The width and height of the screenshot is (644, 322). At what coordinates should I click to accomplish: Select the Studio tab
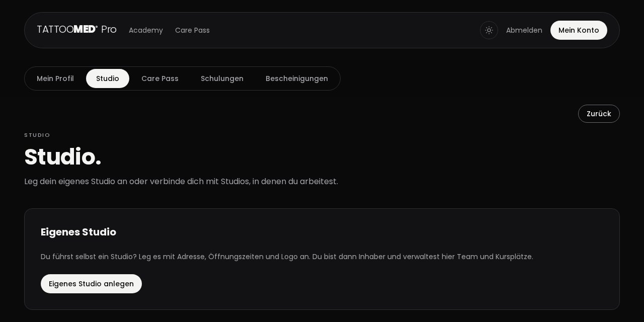[108, 78]
